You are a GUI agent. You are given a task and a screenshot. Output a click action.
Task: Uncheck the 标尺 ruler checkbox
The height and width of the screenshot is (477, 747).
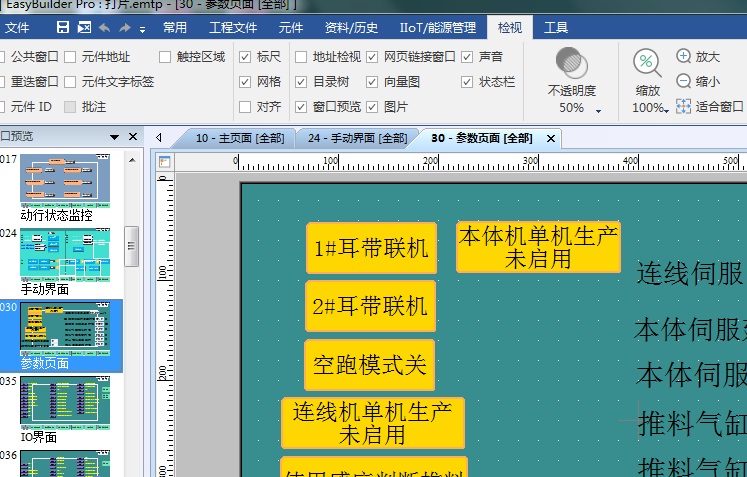245,57
